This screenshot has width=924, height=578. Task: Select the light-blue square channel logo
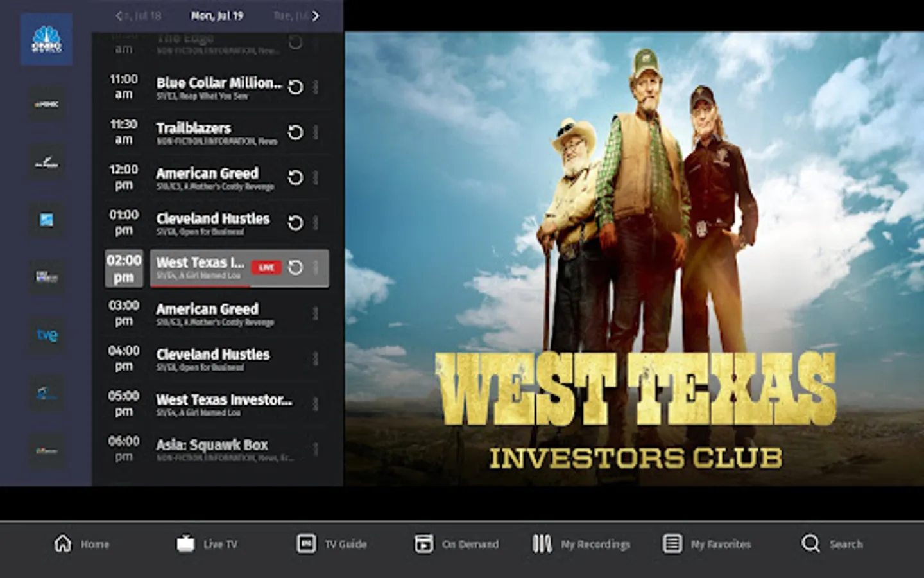pyautogui.click(x=46, y=220)
